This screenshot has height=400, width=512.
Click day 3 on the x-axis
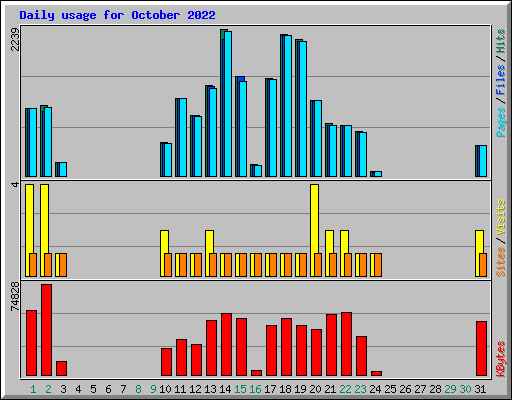point(63,389)
